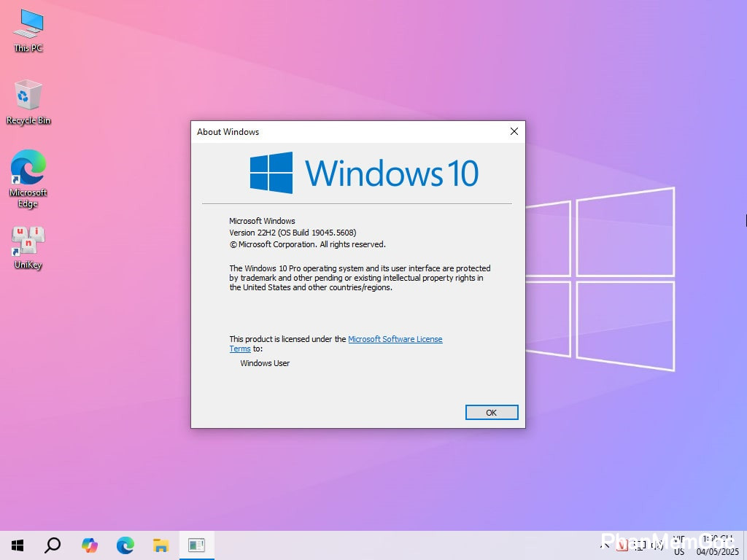Image resolution: width=747 pixels, height=560 pixels.
Task: Select the UniKey desktop shortcut
Action: (x=28, y=246)
